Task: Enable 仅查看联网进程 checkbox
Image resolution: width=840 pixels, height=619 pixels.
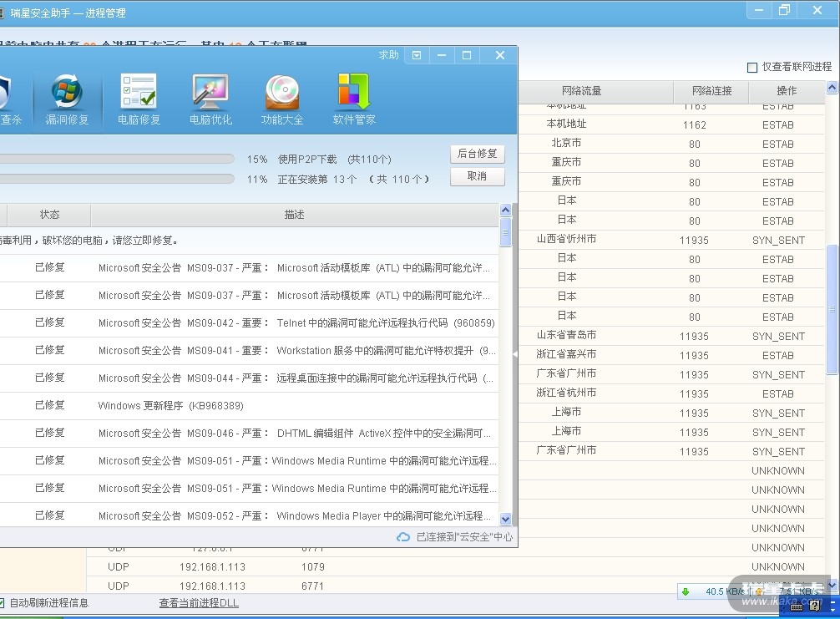Action: tap(752, 67)
